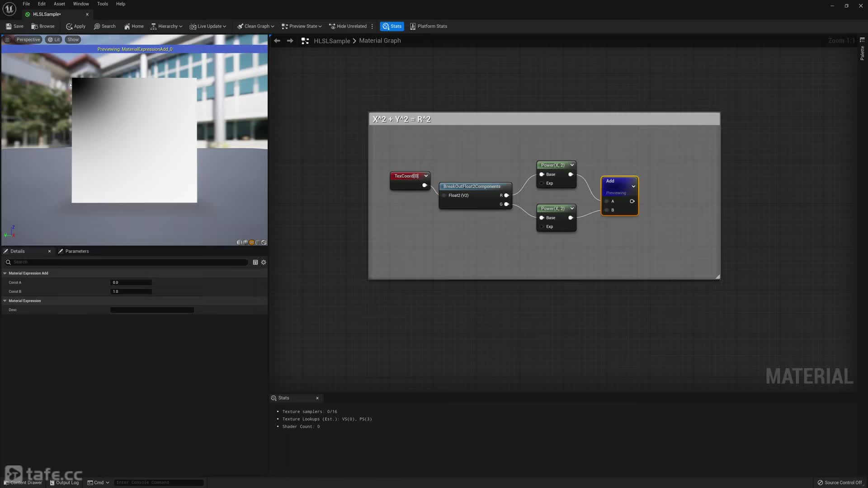The image size is (868, 488).
Task: Toggle Hide Unrelated nodes
Action: click(348, 26)
